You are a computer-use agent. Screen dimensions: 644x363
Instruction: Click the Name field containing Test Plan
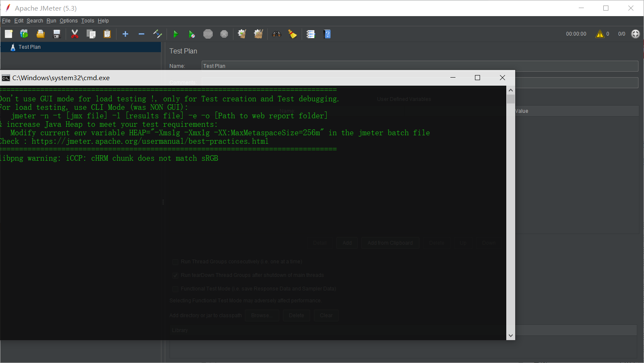pyautogui.click(x=420, y=66)
